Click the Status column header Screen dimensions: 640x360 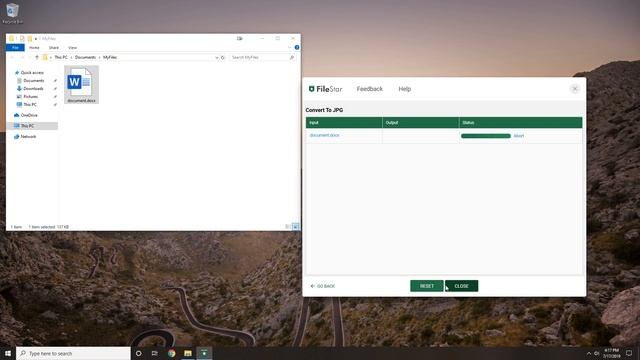coord(521,122)
